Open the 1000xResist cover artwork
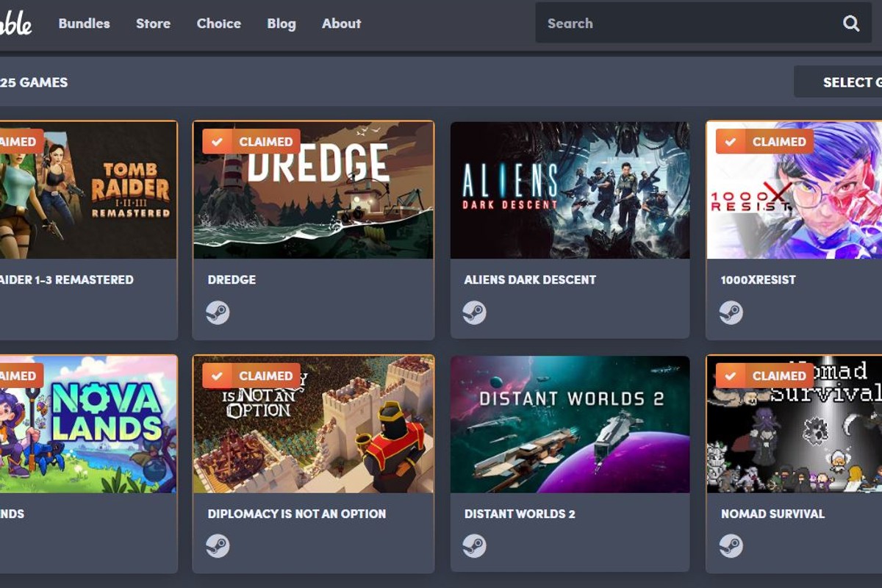 (795, 190)
